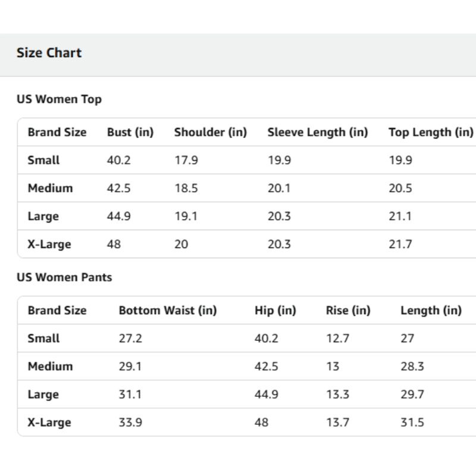Click the Bottom Waist (in) column header
This screenshot has width=476, height=476.
[168, 310]
